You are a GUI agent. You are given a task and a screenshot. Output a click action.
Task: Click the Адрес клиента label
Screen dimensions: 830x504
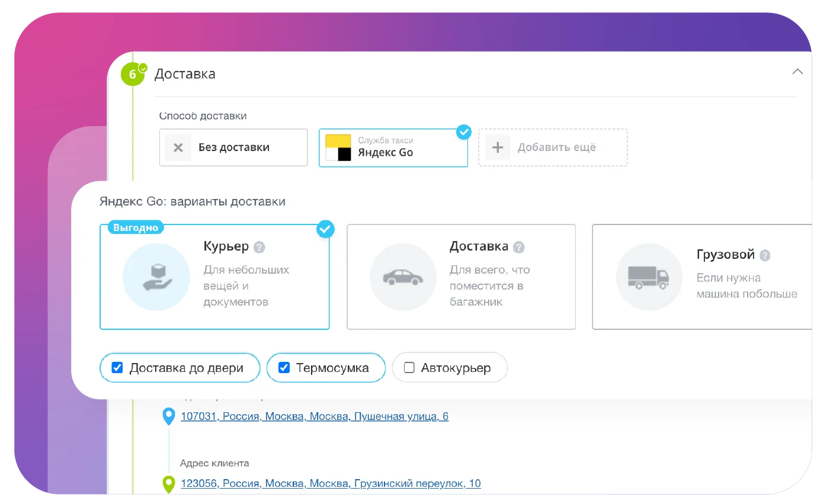(214, 463)
